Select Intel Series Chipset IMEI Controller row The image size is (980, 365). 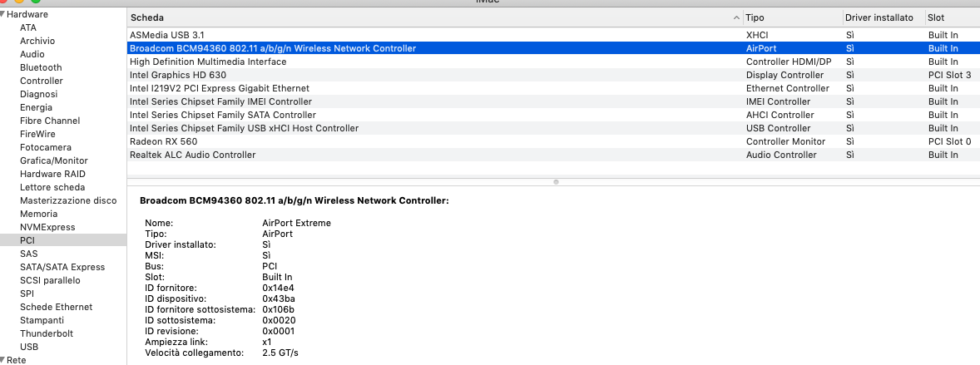553,101
